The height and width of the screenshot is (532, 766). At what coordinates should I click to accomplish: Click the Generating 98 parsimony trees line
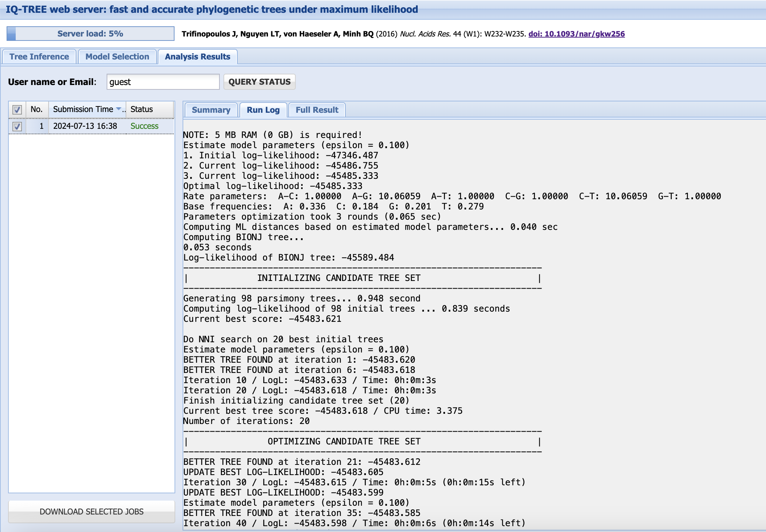[x=302, y=298]
